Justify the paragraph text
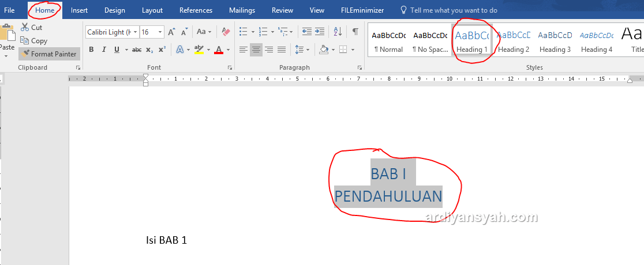The image size is (644, 265). point(282,50)
